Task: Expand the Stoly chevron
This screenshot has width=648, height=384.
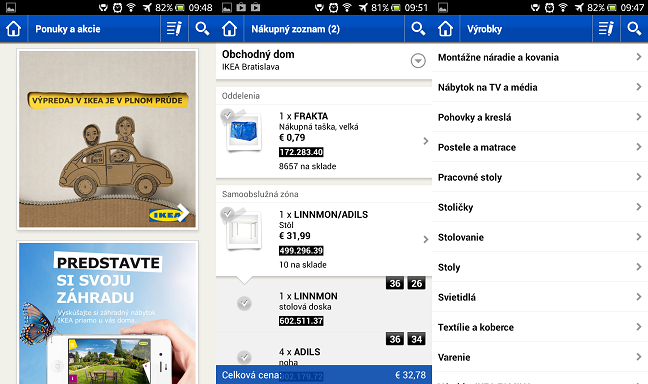Action: tap(639, 267)
